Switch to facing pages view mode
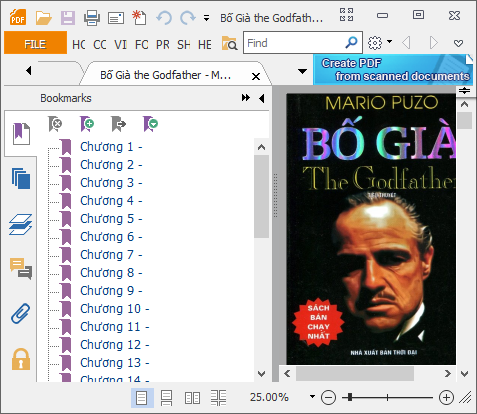Image resolution: width=477 pixels, height=414 pixels. 192,398
